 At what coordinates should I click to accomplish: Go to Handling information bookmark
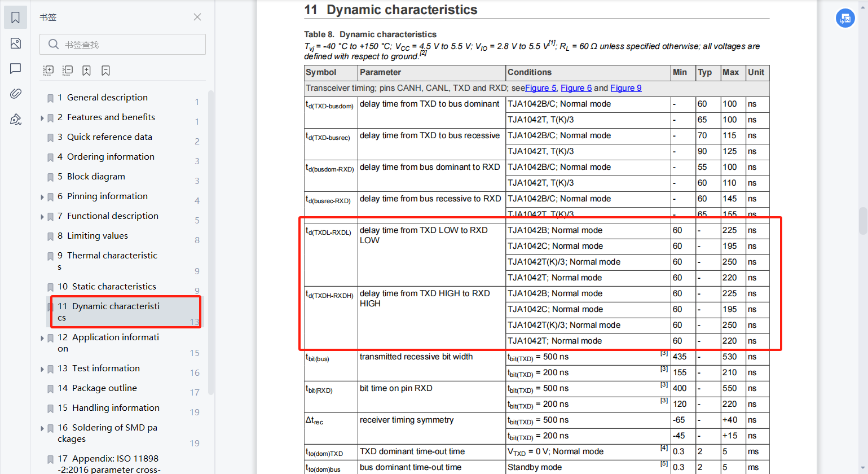tap(108, 407)
